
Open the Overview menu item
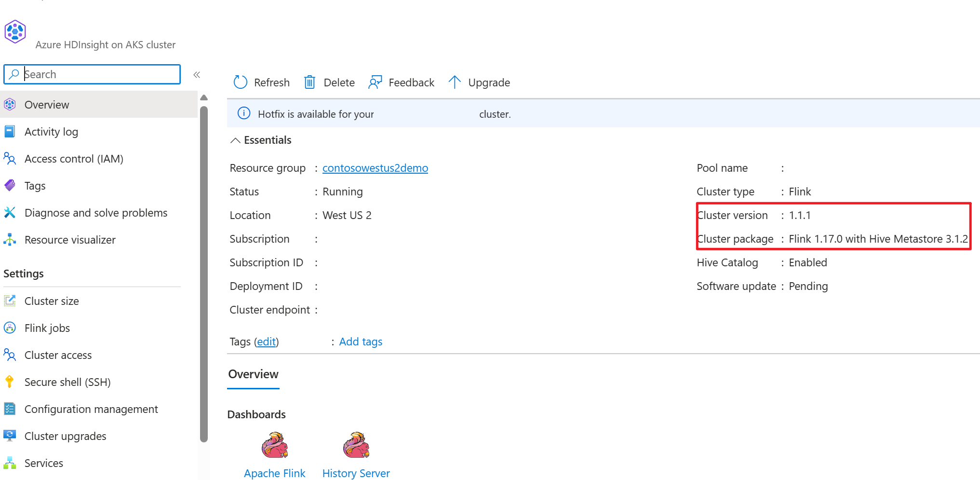point(99,105)
